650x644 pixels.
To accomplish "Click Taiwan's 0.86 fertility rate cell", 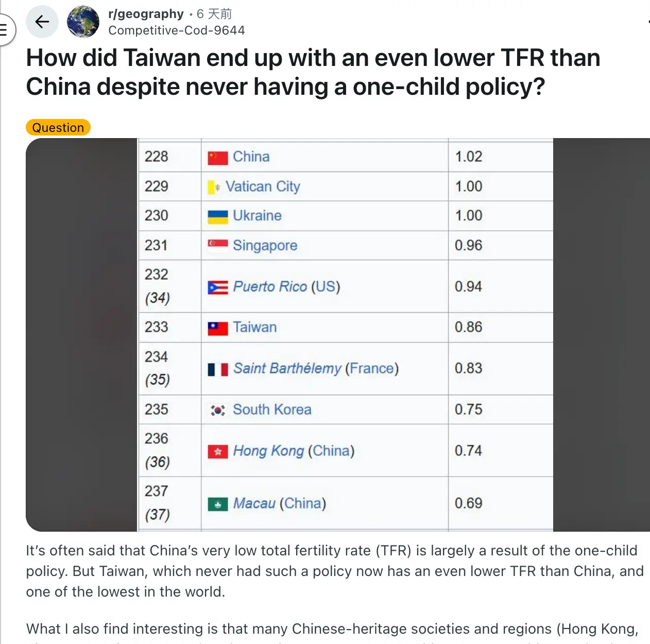I will coord(468,327).
